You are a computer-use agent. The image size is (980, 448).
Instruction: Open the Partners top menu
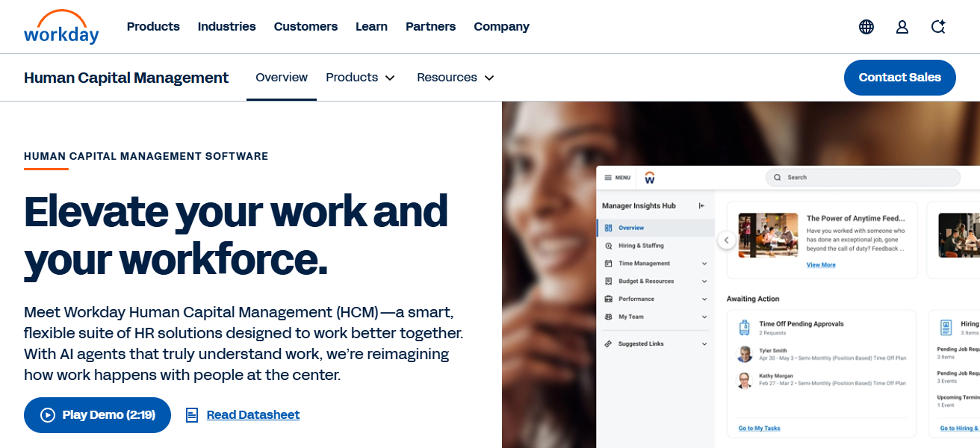(430, 27)
